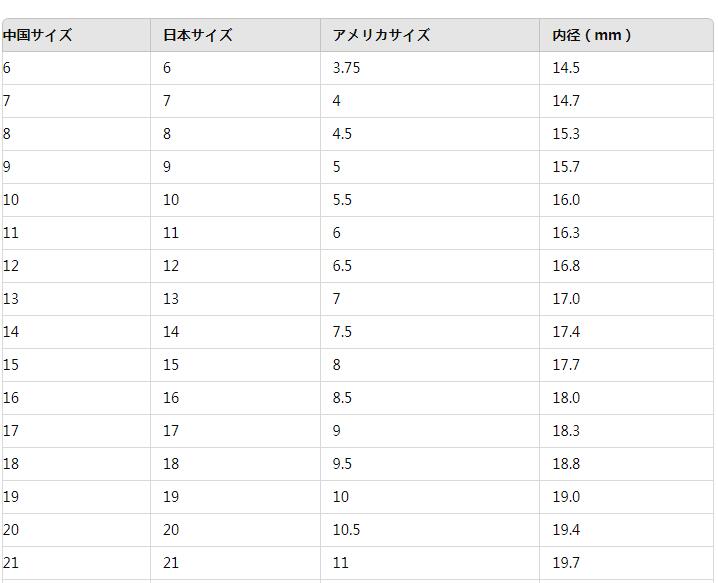The height and width of the screenshot is (583, 718).
Task: Select the American size 7.5 cell
Action: [x=342, y=332]
